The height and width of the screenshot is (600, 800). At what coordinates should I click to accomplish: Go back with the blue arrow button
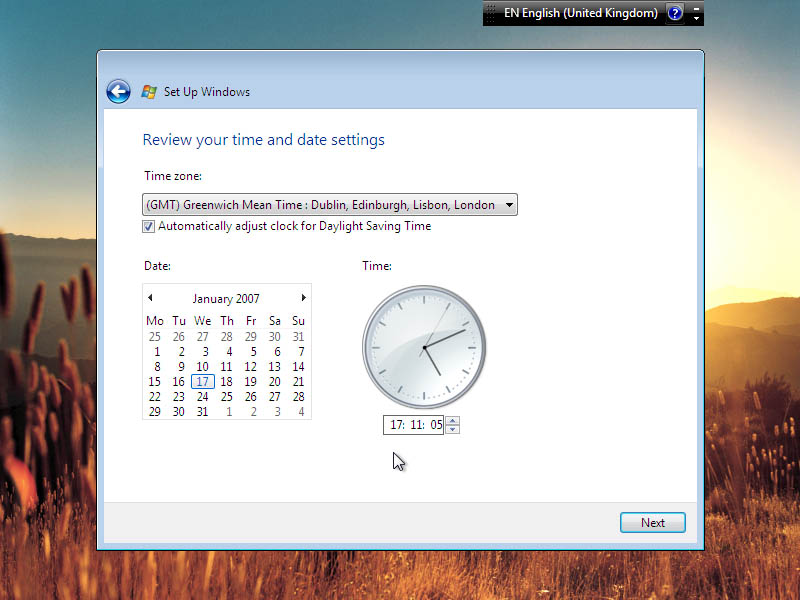(118, 92)
